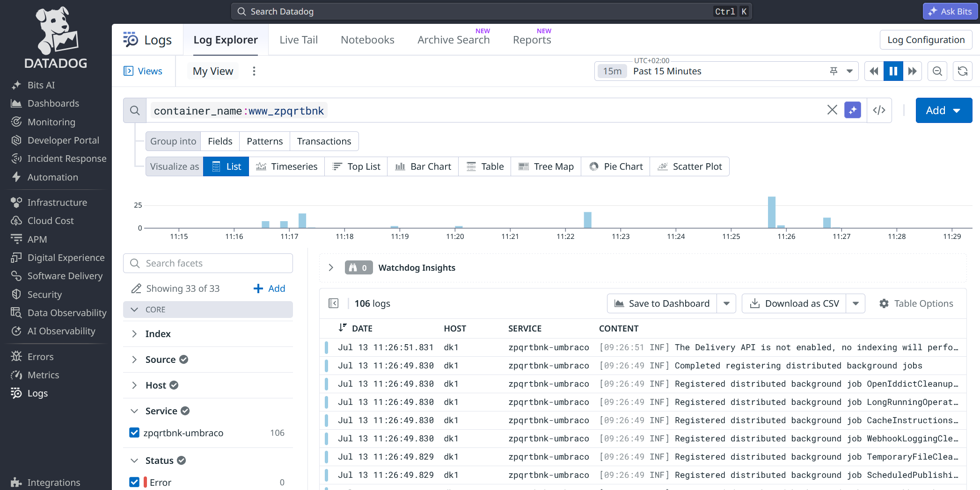Clear the search query with the X icon
Image resolution: width=980 pixels, height=490 pixels.
(832, 110)
